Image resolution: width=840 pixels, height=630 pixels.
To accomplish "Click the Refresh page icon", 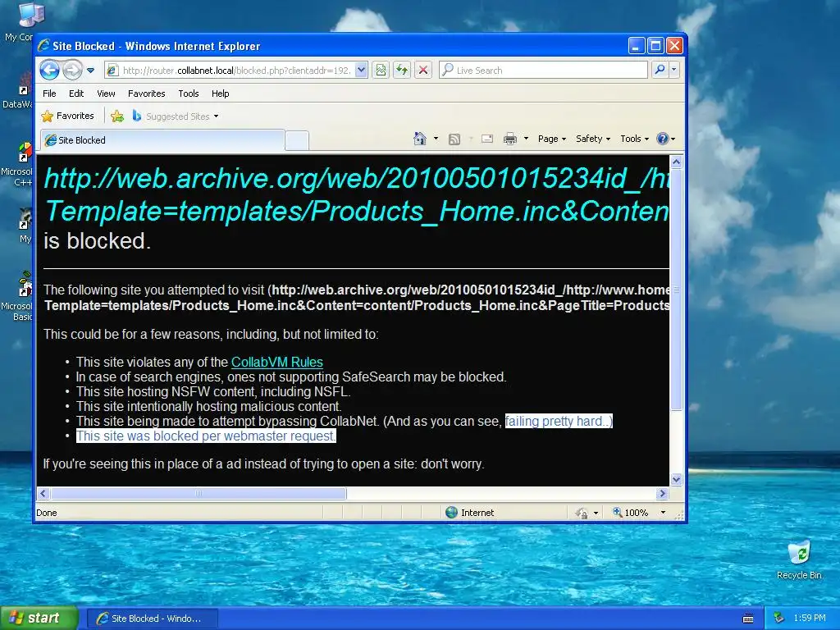I will point(402,71).
